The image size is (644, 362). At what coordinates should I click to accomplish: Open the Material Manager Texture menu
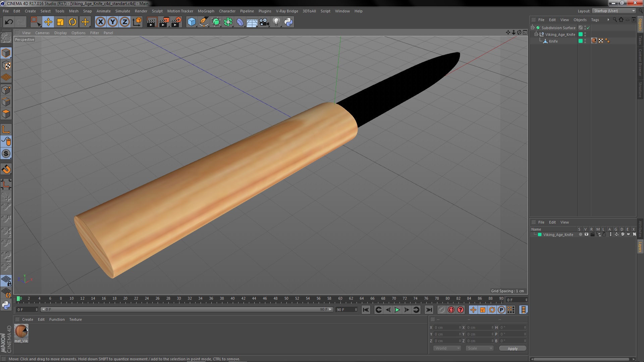75,319
